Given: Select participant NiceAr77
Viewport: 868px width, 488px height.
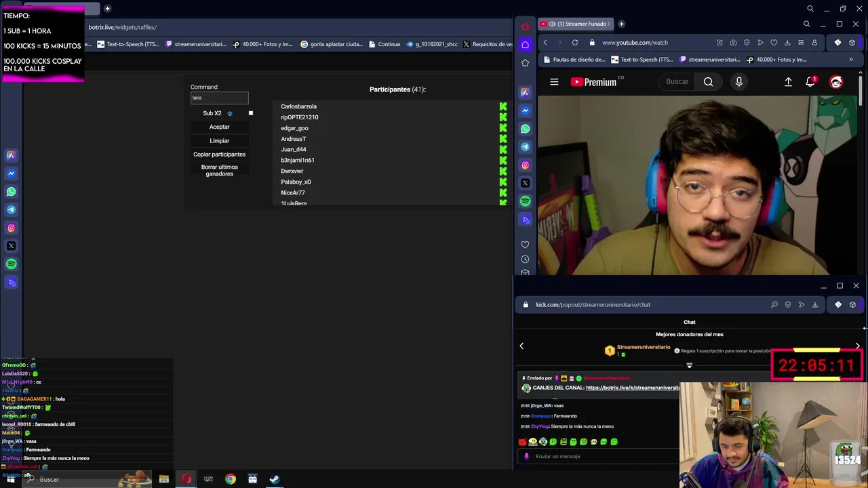Looking at the screenshot, I should point(292,192).
